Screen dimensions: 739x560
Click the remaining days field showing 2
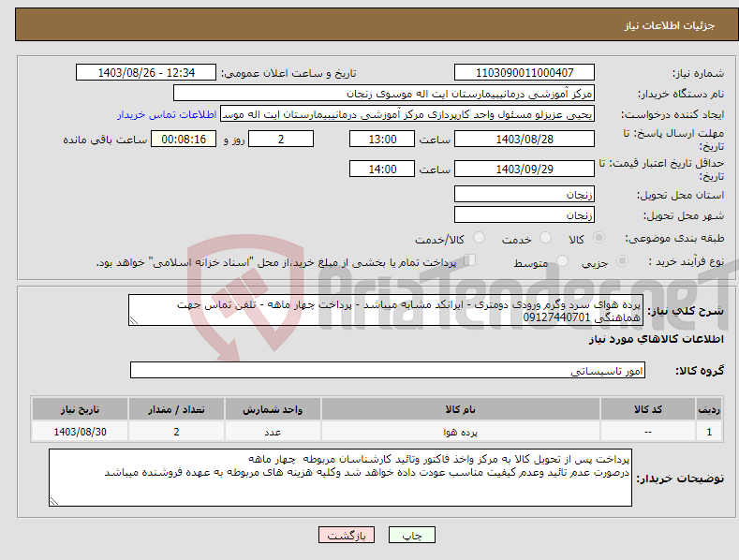281,139
